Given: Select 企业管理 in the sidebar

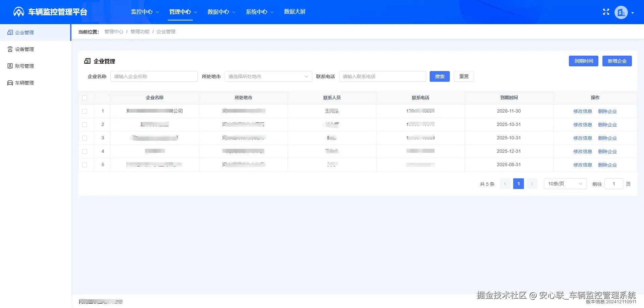Looking at the screenshot, I should point(35,33).
